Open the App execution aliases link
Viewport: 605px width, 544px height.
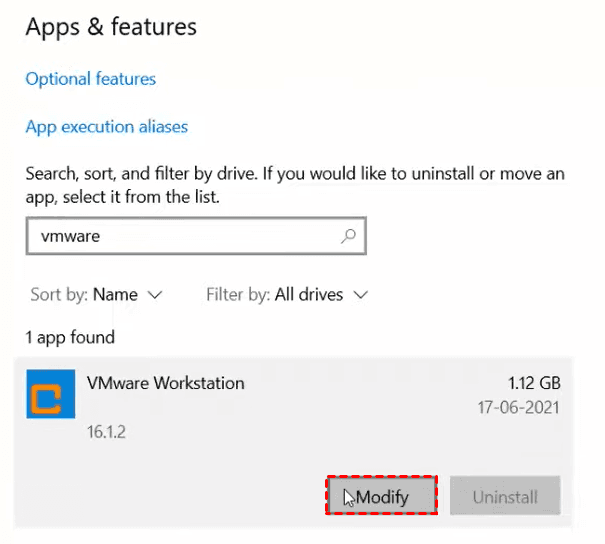pos(106,127)
